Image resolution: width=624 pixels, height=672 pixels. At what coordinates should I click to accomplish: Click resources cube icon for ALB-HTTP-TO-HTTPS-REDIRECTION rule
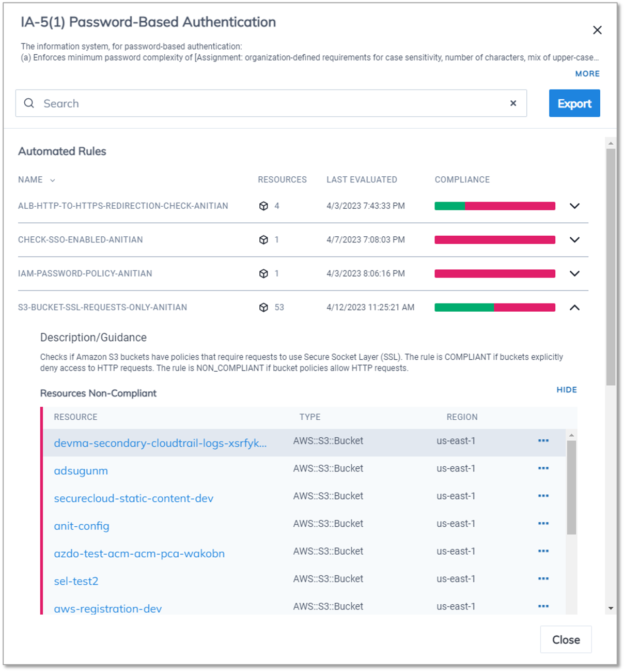click(x=263, y=206)
